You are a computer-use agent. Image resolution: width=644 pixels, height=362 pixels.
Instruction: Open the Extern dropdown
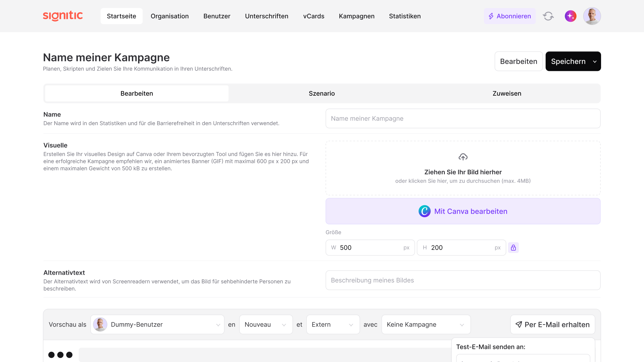point(333,324)
